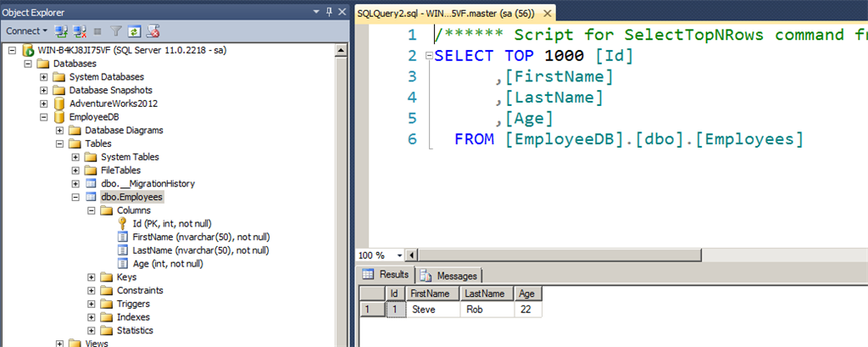Expand the Indexes folder

[92, 317]
